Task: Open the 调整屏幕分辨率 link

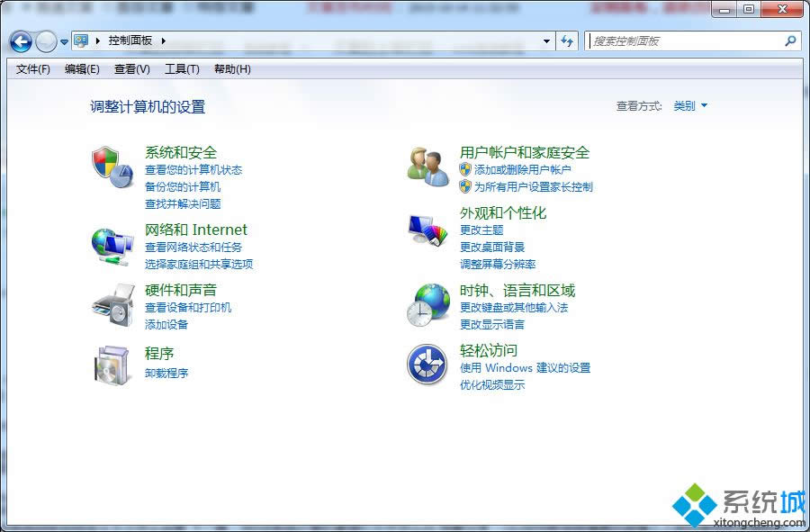Action: 498,265
